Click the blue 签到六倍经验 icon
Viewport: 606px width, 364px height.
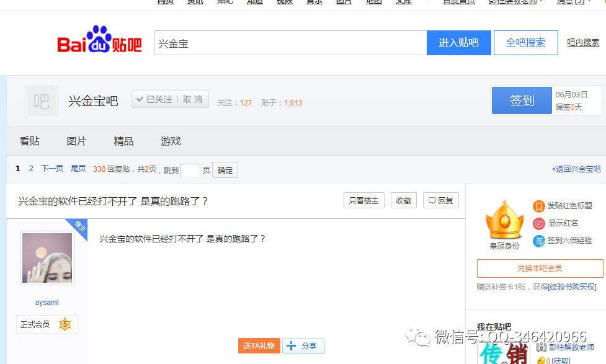coord(539,241)
